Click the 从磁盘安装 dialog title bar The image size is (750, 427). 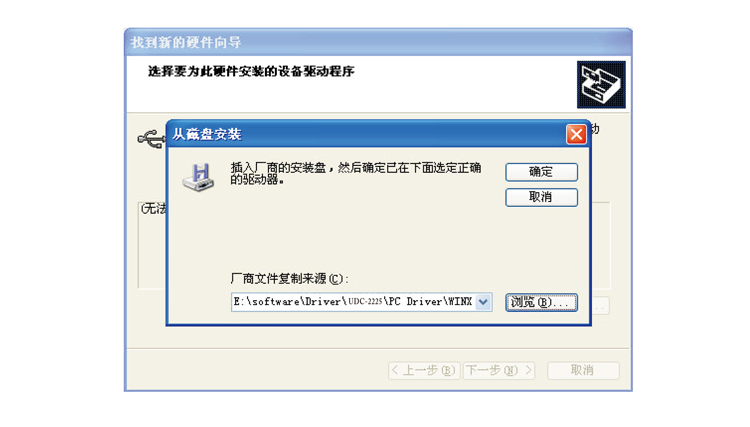click(366, 134)
